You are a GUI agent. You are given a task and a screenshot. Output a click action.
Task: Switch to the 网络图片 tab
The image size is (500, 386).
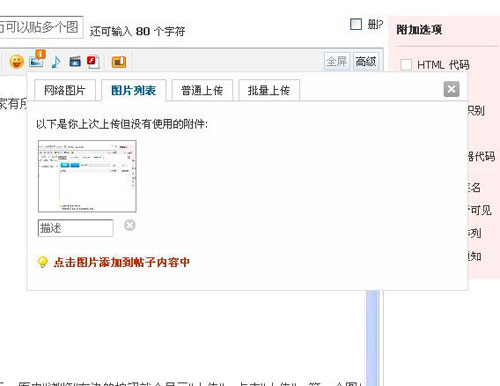click(x=65, y=90)
